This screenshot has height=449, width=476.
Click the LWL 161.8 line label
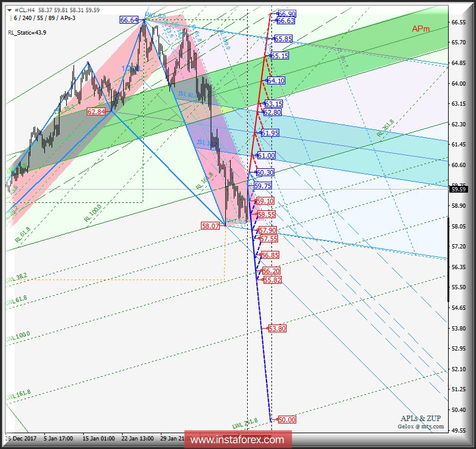18,395
